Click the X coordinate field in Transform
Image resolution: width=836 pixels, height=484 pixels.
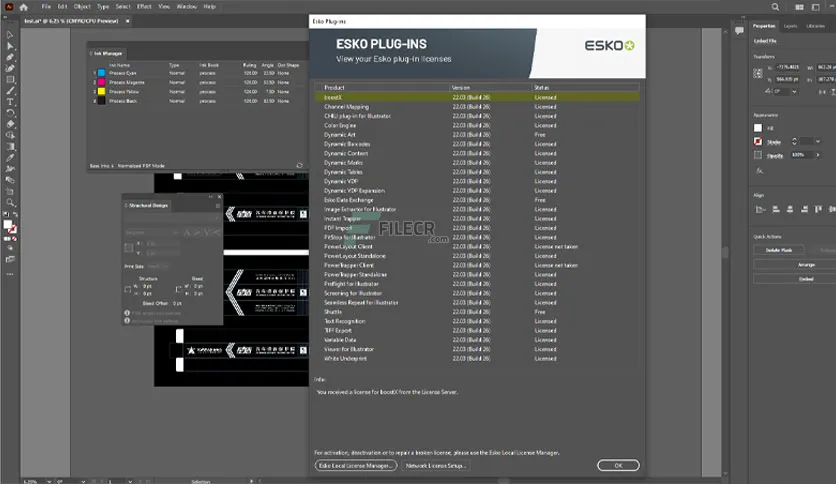788,67
